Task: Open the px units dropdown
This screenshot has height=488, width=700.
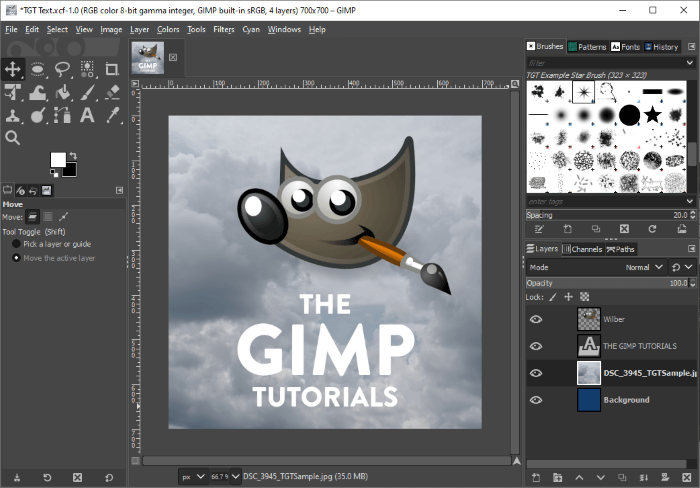Action: pos(193,476)
